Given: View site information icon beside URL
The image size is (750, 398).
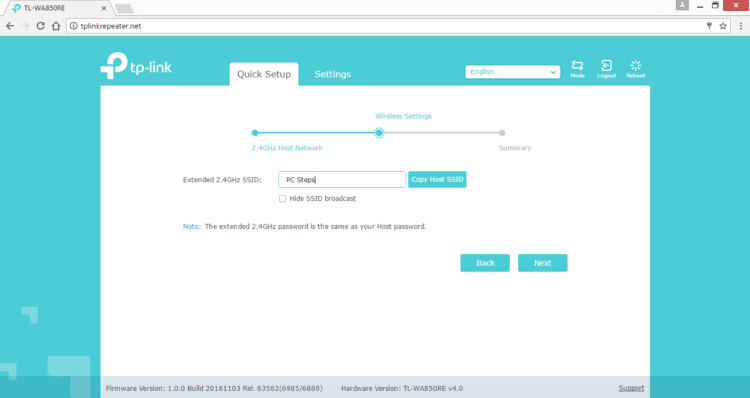Looking at the screenshot, I should pos(73,26).
